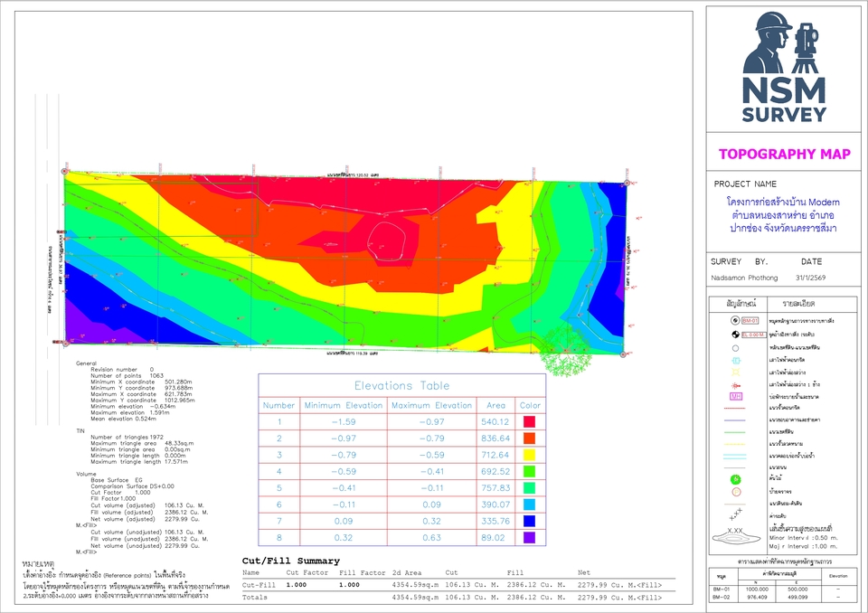Select the circular boundary post symbol in legend
The height and width of the screenshot is (613, 868).
click(734, 348)
